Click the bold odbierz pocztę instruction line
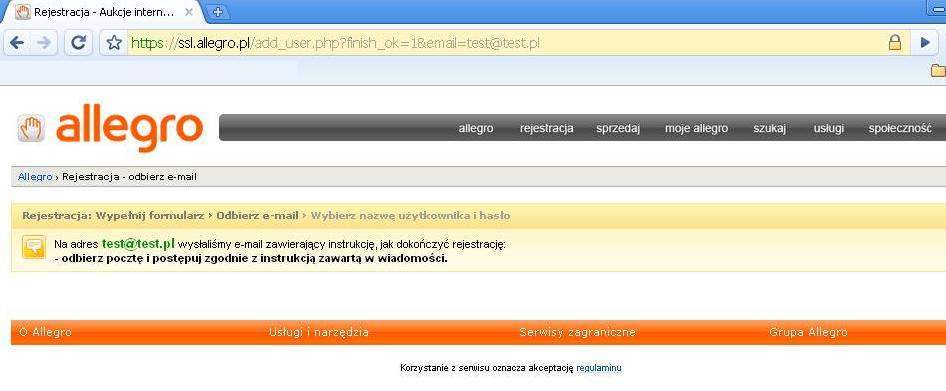The width and height of the screenshot is (946, 391). (x=251, y=259)
